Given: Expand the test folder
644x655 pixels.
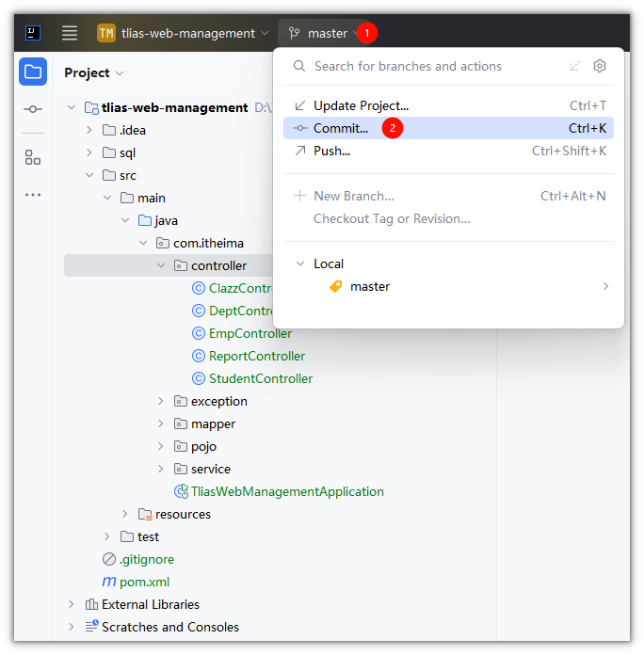Looking at the screenshot, I should point(107,536).
